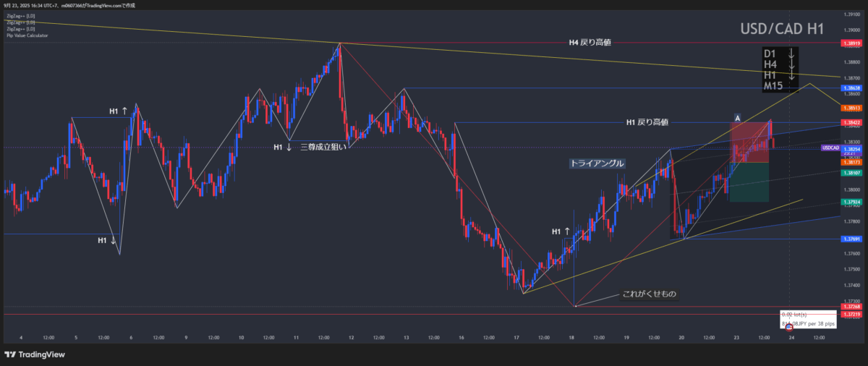868x366 pixels.
Task: Click the red 1.38919 price label
Action: (x=851, y=43)
